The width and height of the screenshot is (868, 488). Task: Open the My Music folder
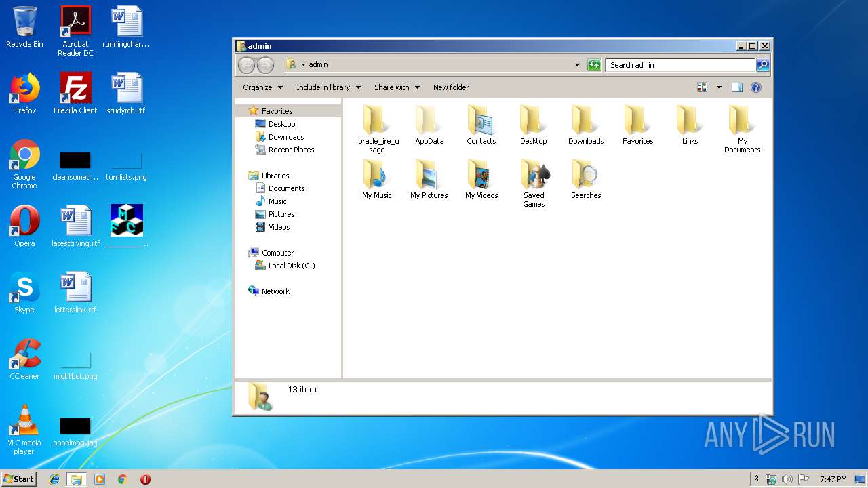(x=377, y=179)
